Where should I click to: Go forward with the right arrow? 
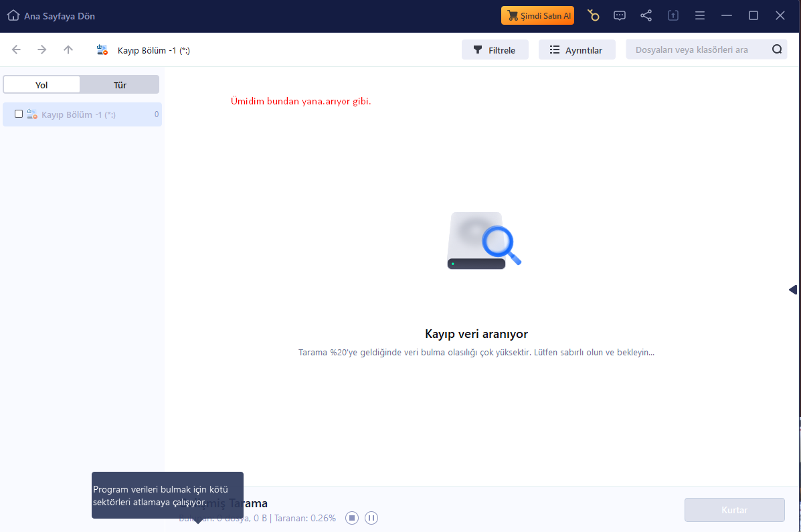point(42,50)
